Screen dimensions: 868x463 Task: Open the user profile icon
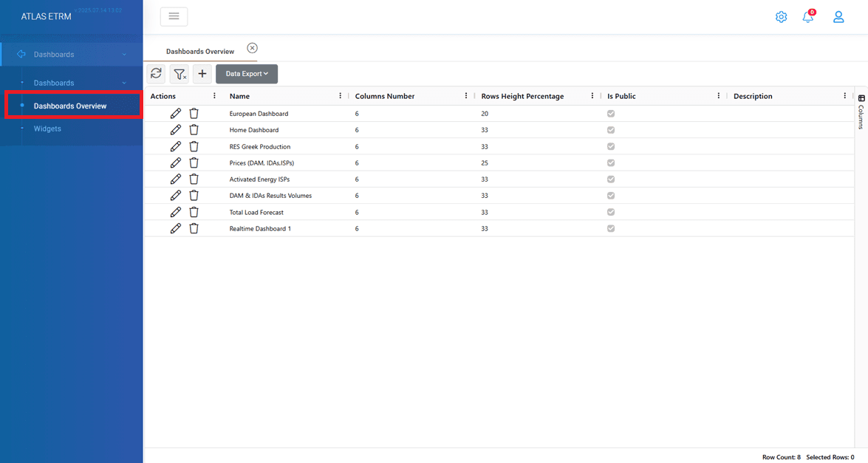838,17
